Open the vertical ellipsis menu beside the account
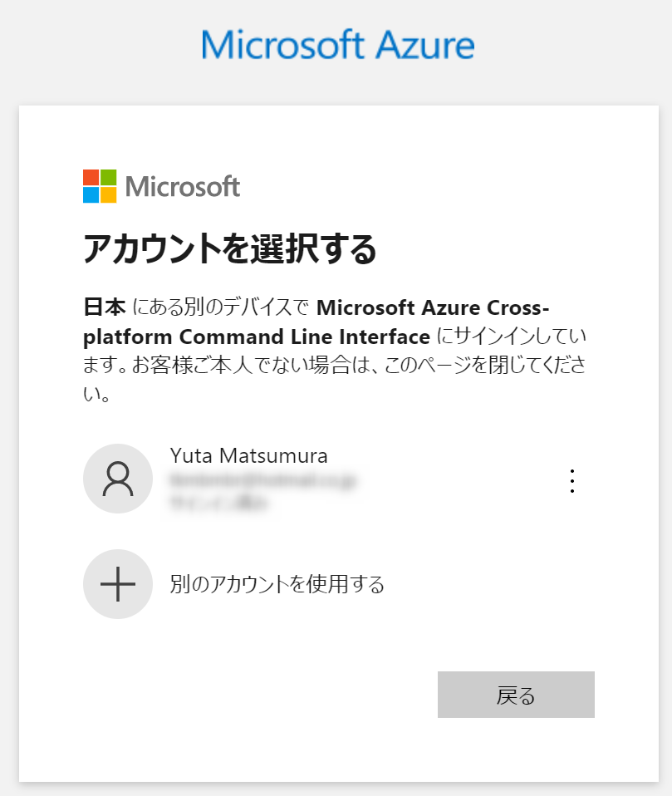The height and width of the screenshot is (796, 672). (x=571, y=480)
